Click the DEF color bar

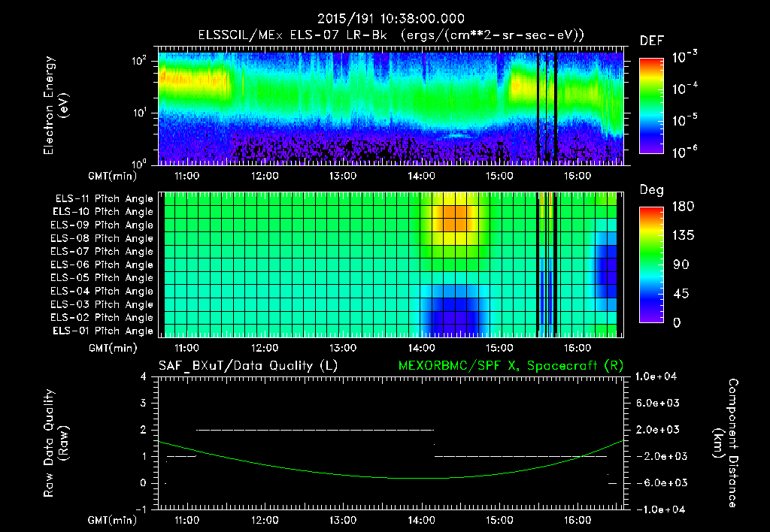651,106
